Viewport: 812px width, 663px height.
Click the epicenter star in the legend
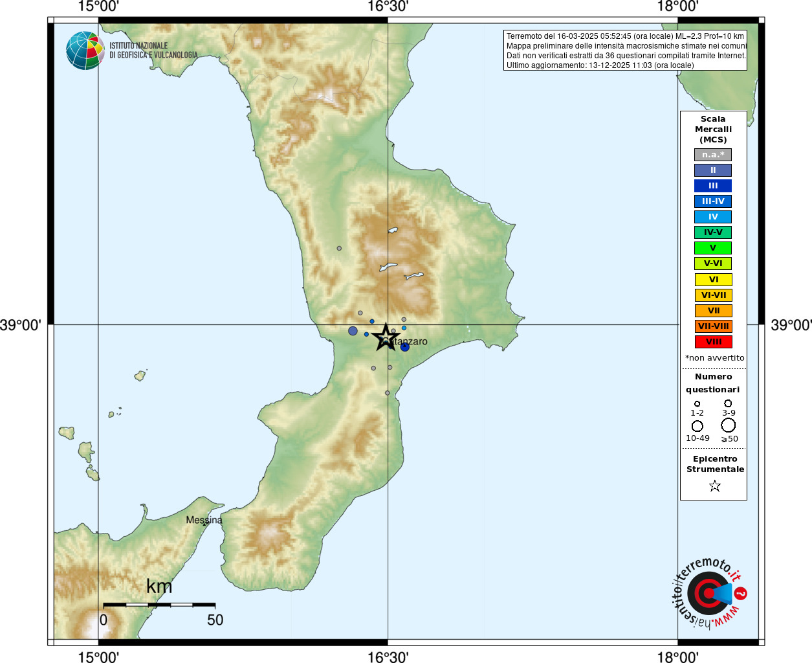click(x=714, y=486)
